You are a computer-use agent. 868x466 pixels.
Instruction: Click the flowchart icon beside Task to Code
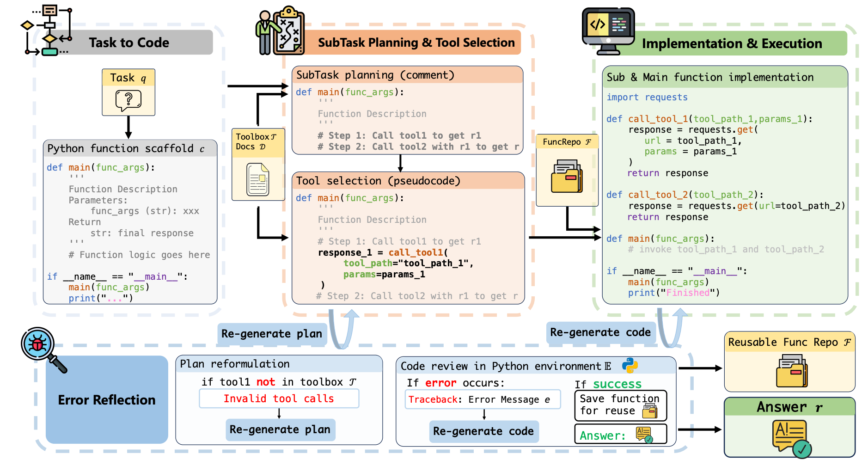click(x=47, y=31)
